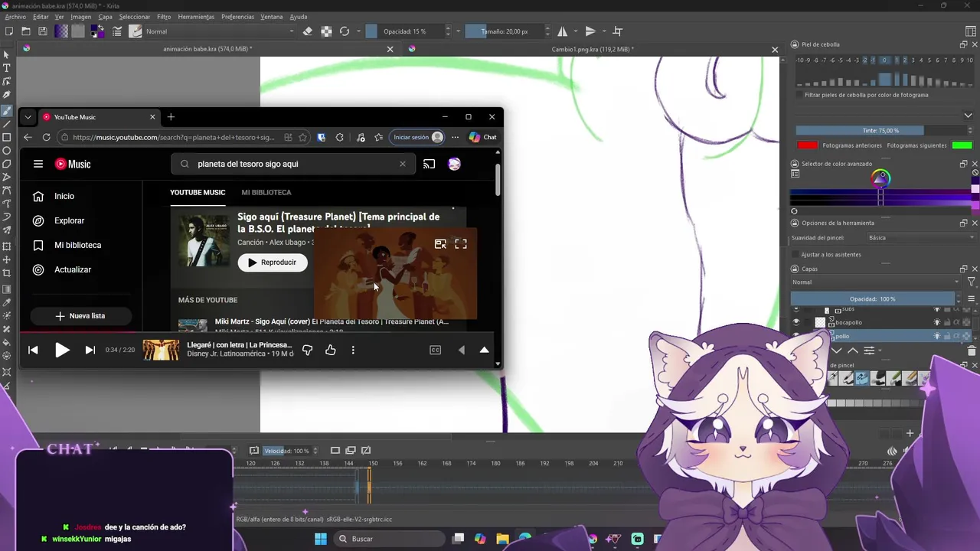
Task: Click Nueva lista button
Action: click(81, 316)
